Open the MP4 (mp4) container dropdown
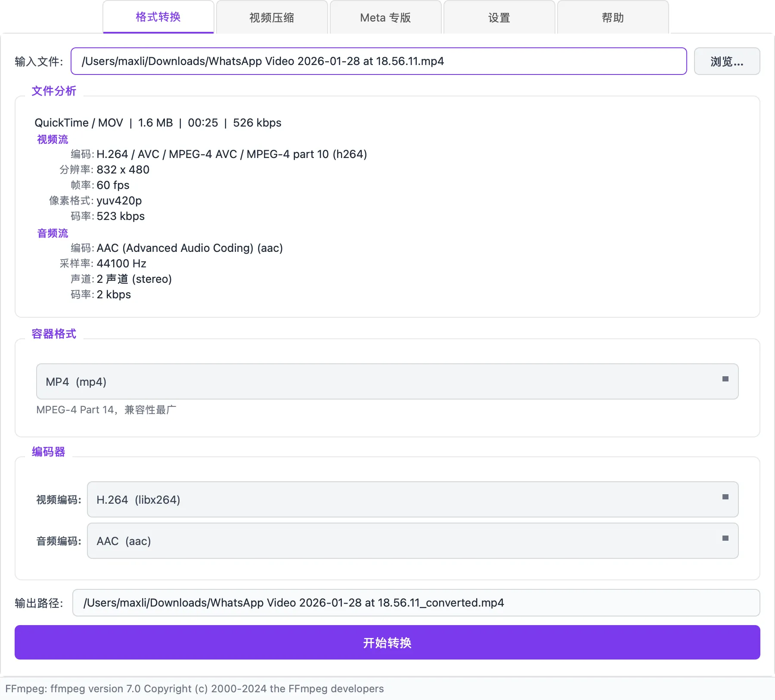 coord(387,381)
